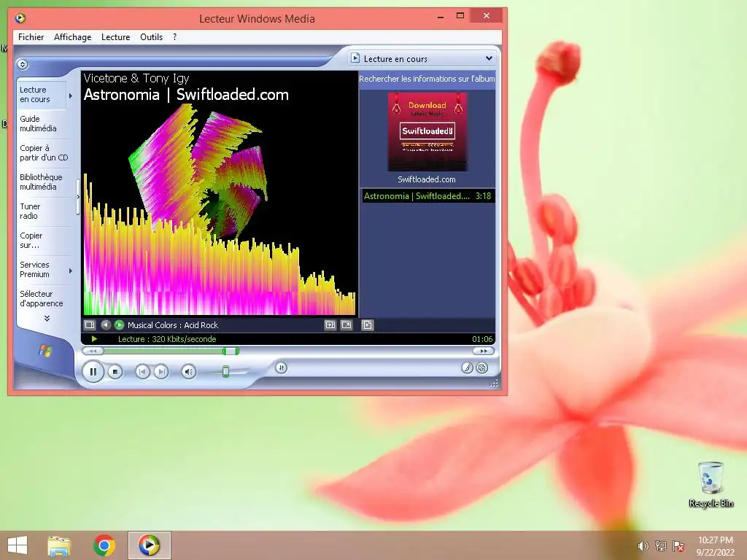Viewport: 747px width, 560px height.
Task: Click the seek bar position thumb
Action: (x=231, y=351)
